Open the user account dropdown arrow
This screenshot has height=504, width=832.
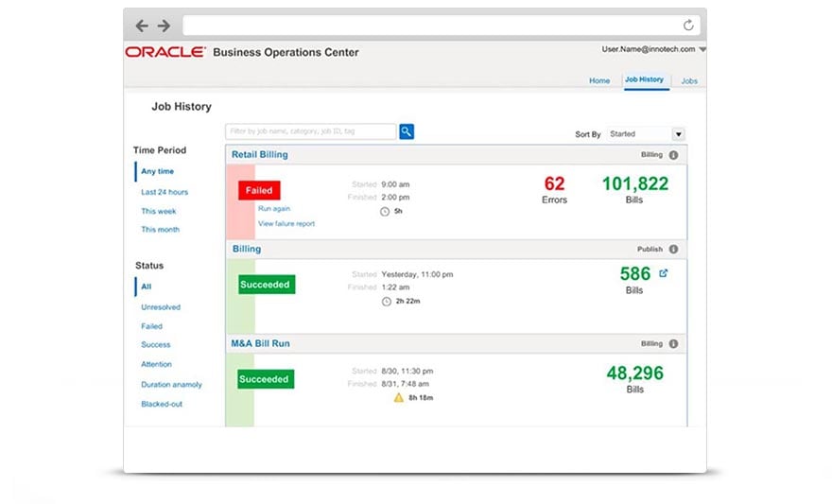[702, 49]
